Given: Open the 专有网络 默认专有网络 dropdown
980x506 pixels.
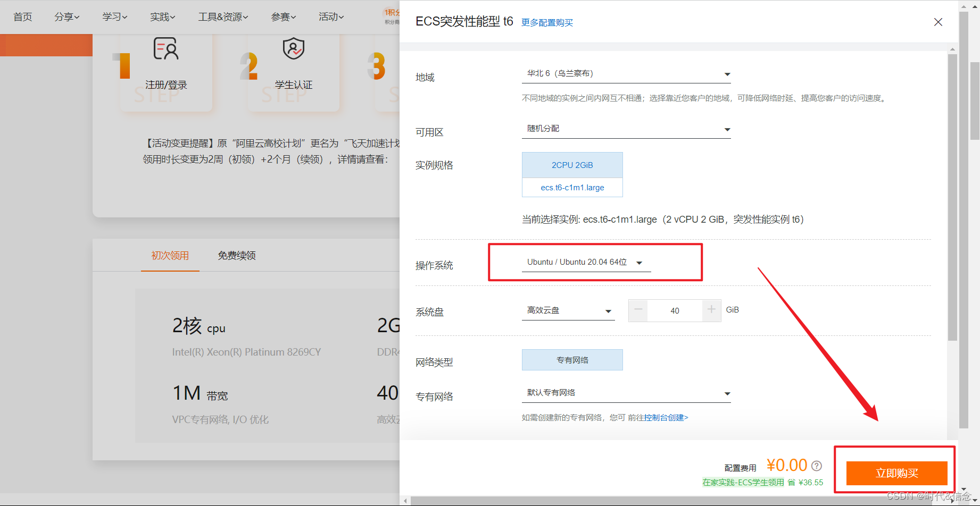Looking at the screenshot, I should point(626,393).
